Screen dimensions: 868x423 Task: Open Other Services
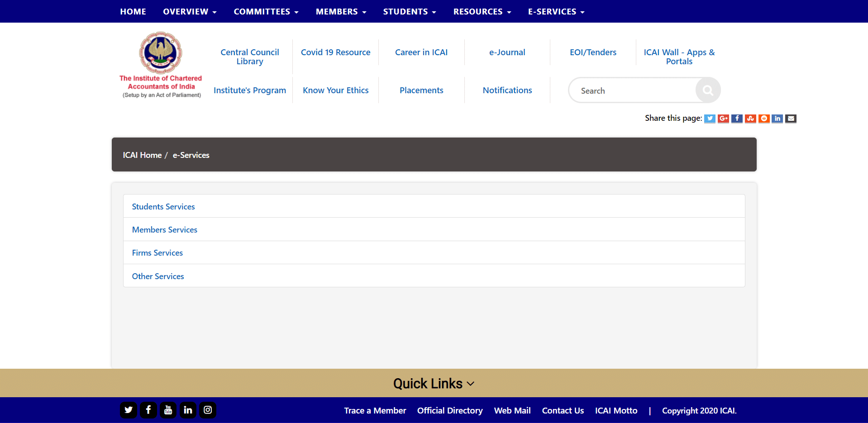158,276
